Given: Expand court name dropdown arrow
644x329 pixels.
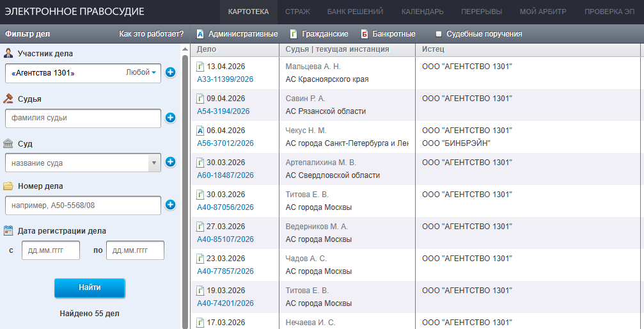Looking at the screenshot, I should (x=154, y=163).
